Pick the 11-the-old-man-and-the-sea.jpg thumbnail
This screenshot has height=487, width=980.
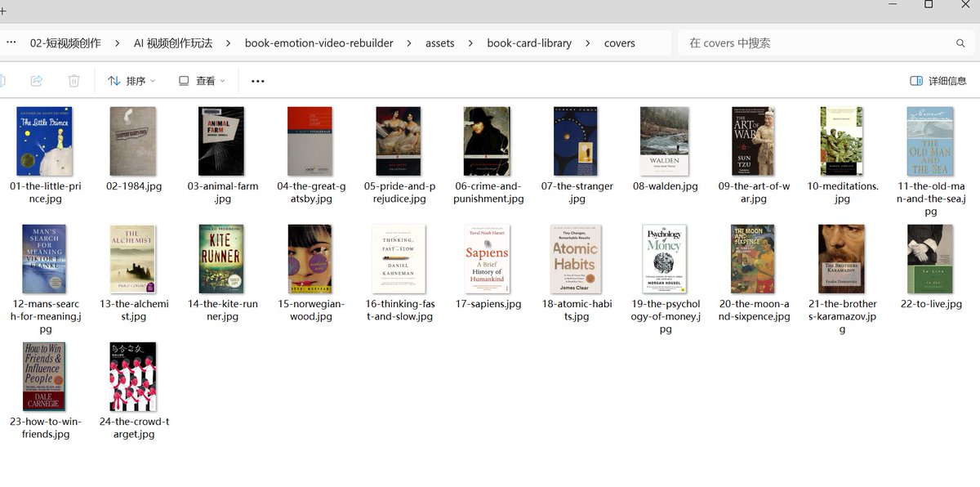point(930,141)
